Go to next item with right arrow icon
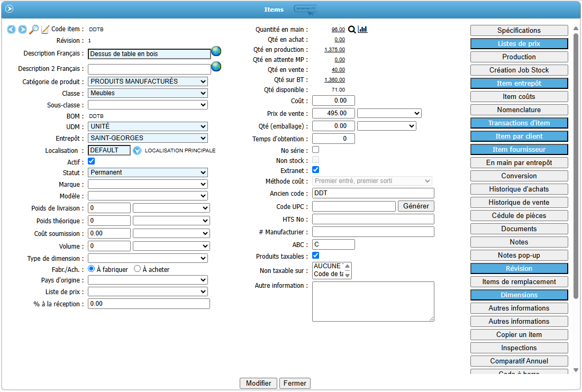This screenshot has height=392, width=582. tap(22, 29)
